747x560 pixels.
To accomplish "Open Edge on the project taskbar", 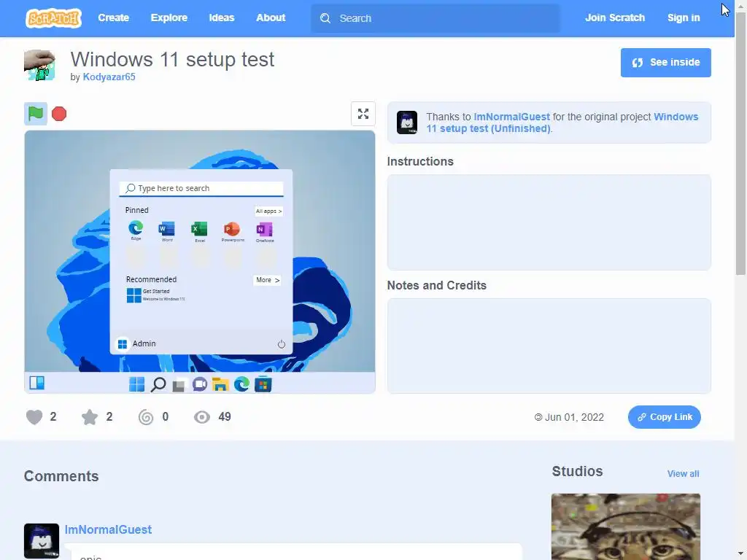I will [241, 384].
